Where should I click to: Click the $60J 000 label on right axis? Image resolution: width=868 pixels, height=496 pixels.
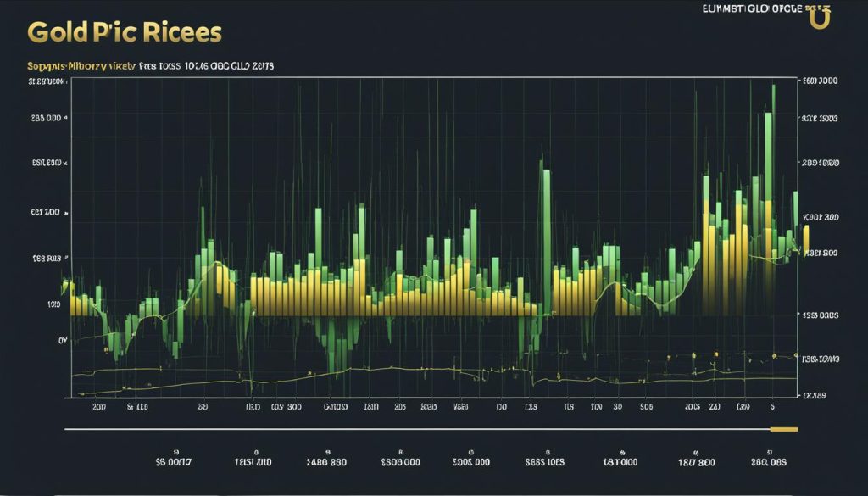pos(820,81)
